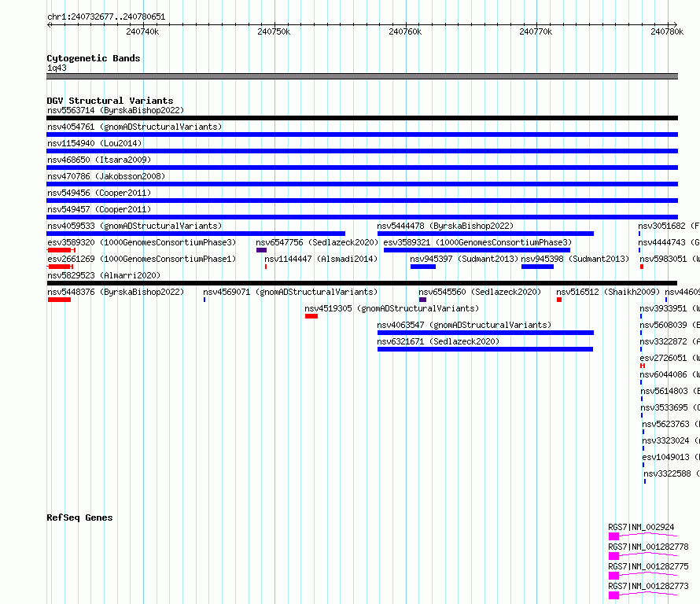Click the nsv5563714 (ByrskaBishop2022) variant label
700x604 pixels.
pos(116,110)
